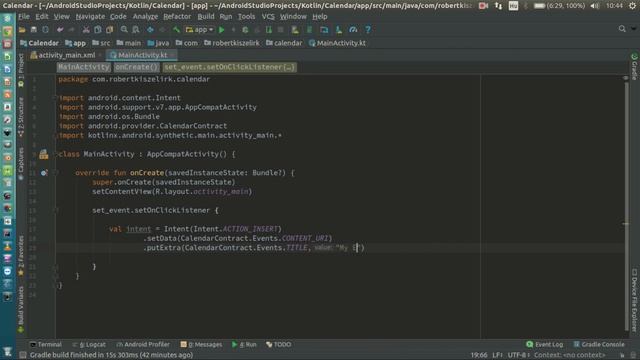The image size is (640, 360).
Task: Select the MainActivity.kt editor tab
Action: pos(142,55)
